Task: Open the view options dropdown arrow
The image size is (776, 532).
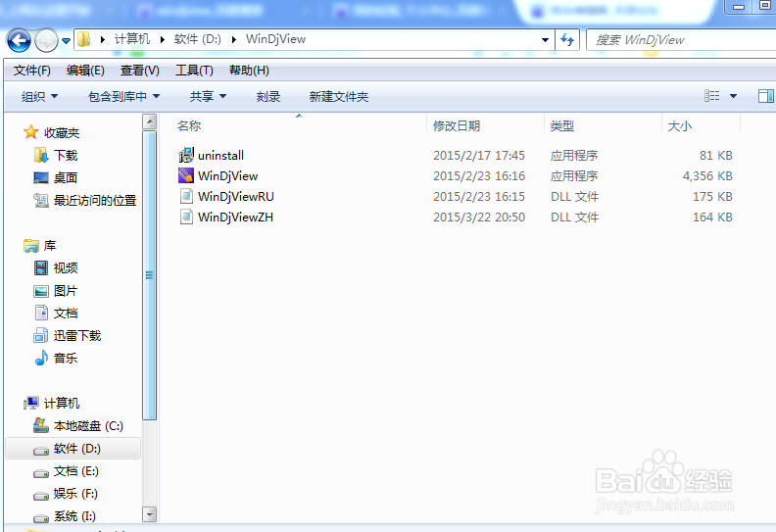Action: (734, 96)
